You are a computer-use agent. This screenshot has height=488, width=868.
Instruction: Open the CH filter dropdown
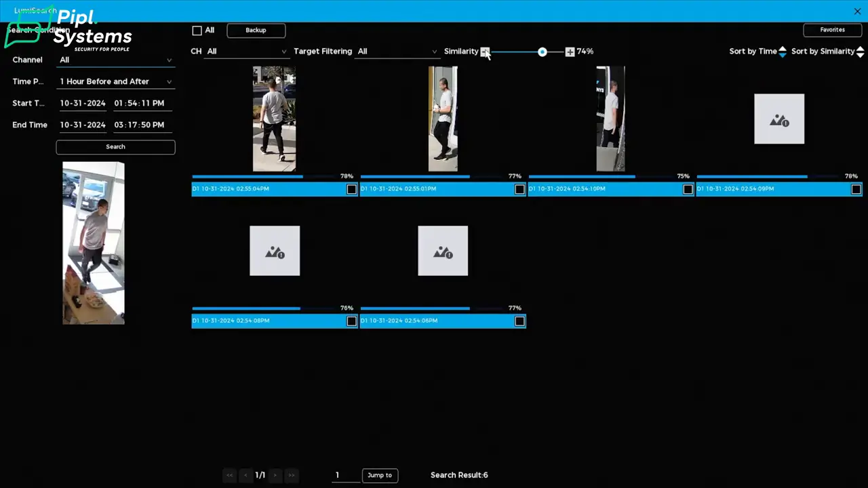click(247, 52)
